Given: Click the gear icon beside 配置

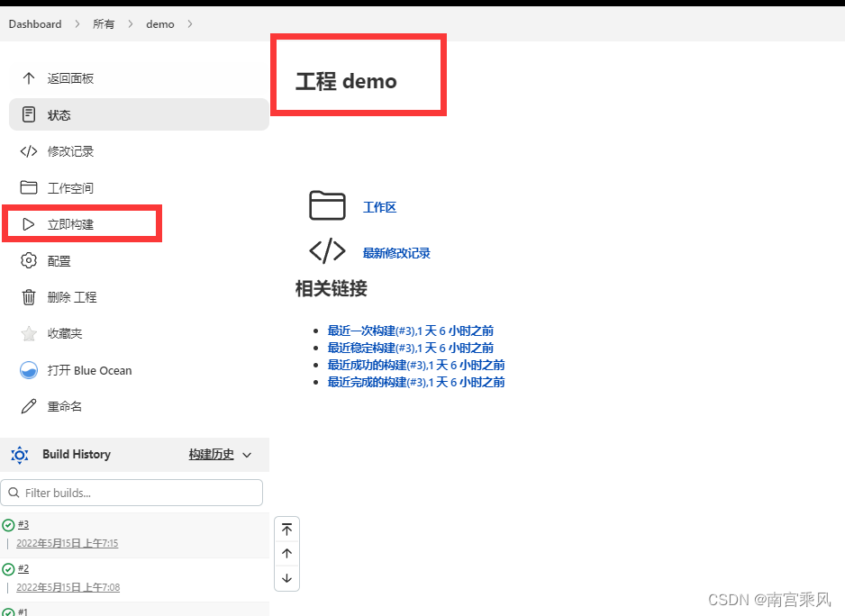Looking at the screenshot, I should (x=29, y=261).
